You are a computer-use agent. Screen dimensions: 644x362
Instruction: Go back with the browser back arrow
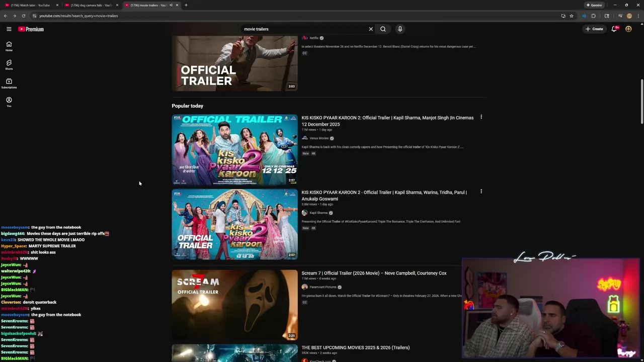point(6,16)
